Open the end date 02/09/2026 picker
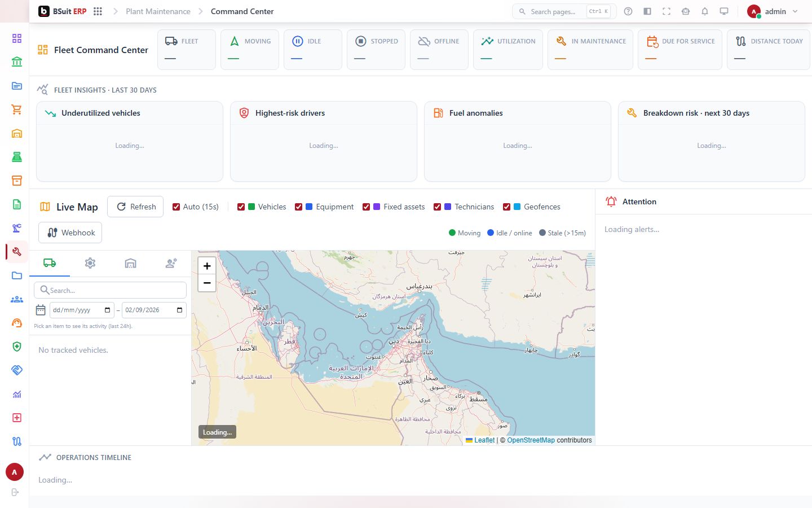The height and width of the screenshot is (508, 812). click(x=154, y=310)
